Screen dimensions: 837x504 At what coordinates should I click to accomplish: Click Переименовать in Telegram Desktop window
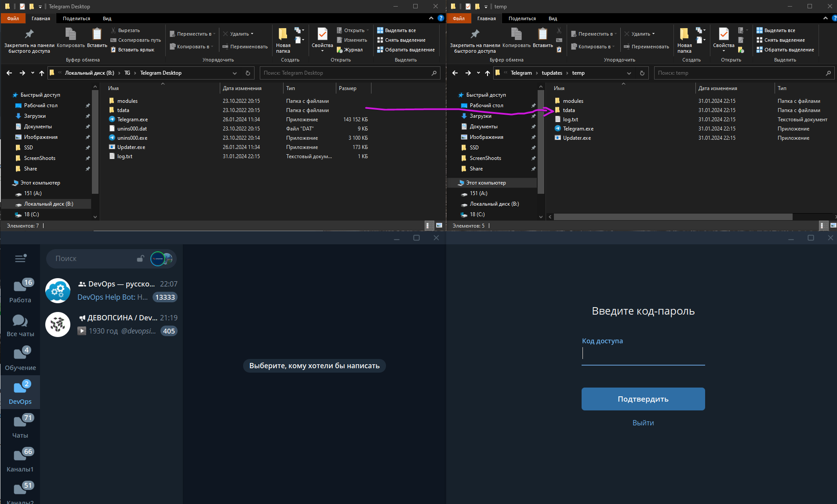[245, 47]
